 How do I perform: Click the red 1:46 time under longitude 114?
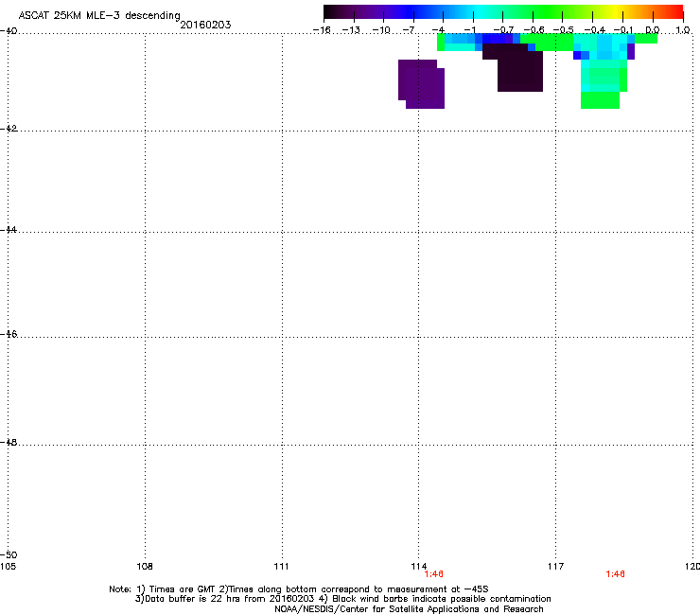pyautogui.click(x=433, y=574)
